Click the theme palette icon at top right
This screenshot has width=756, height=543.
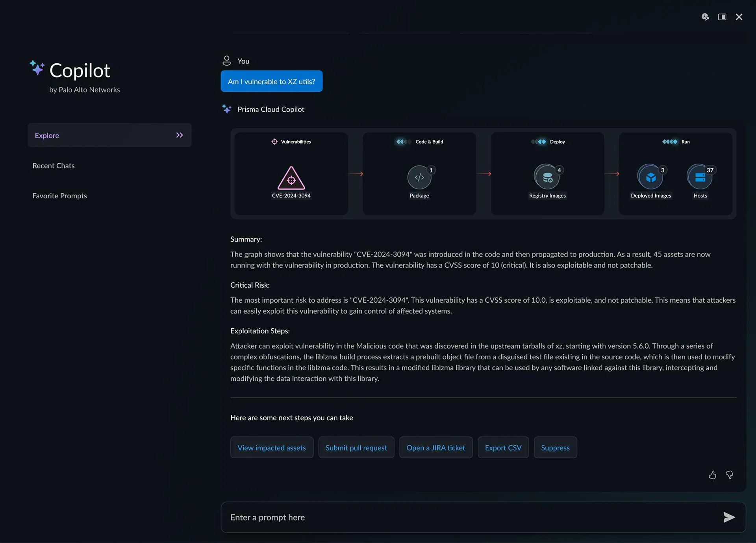705,17
